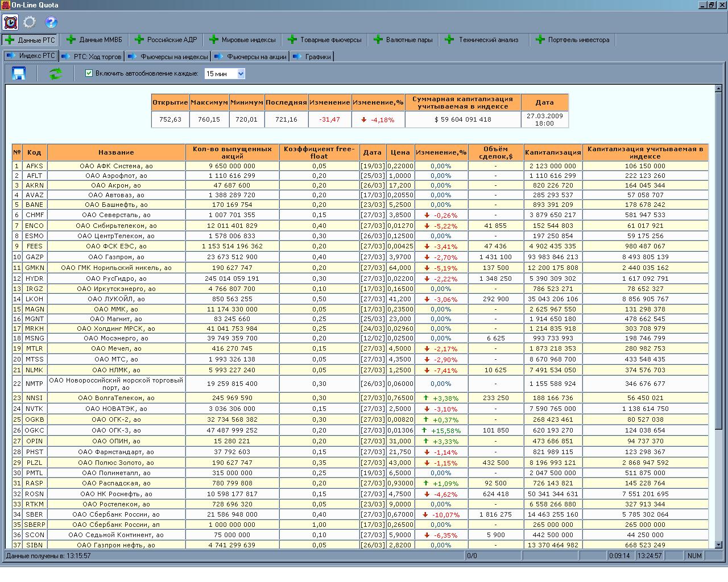The width and height of the screenshot is (728, 582).
Task: Toggle the автообновление checkbox
Action: pos(89,73)
